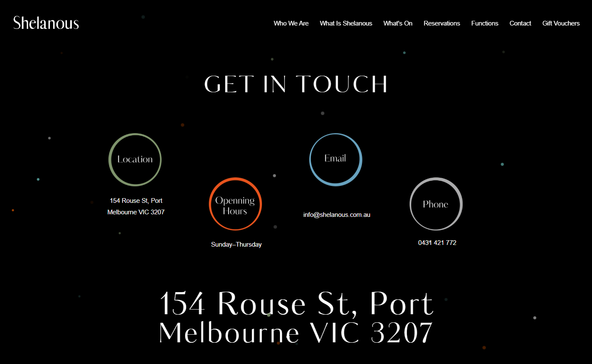
Task: Click the phone number 0431 421 772
Action: (x=436, y=242)
